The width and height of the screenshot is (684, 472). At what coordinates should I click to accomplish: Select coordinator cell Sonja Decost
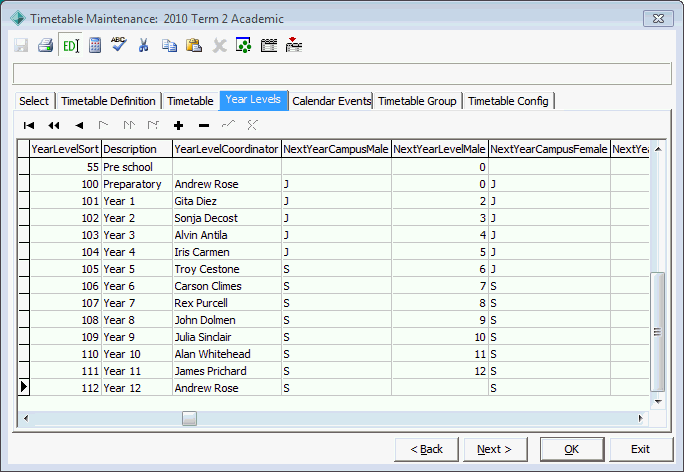pos(227,218)
